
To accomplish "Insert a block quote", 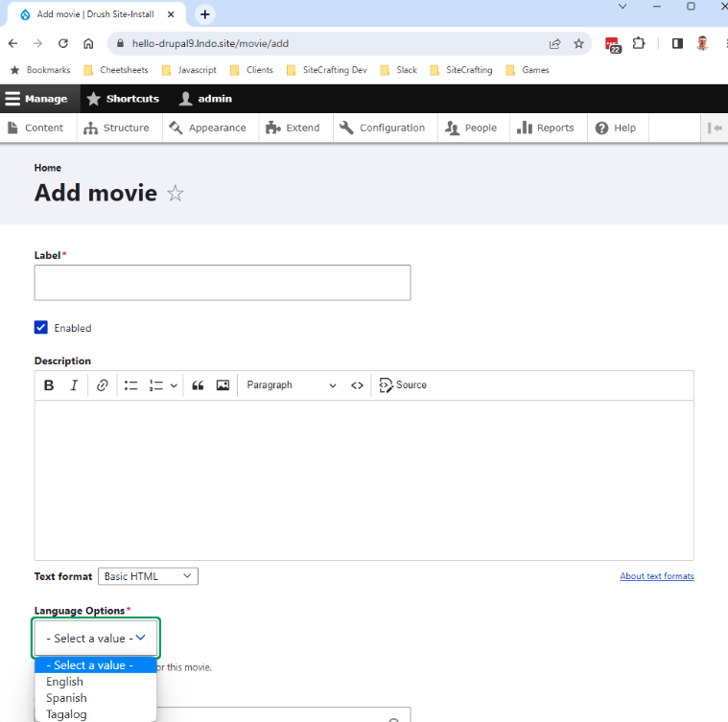I will (x=198, y=385).
